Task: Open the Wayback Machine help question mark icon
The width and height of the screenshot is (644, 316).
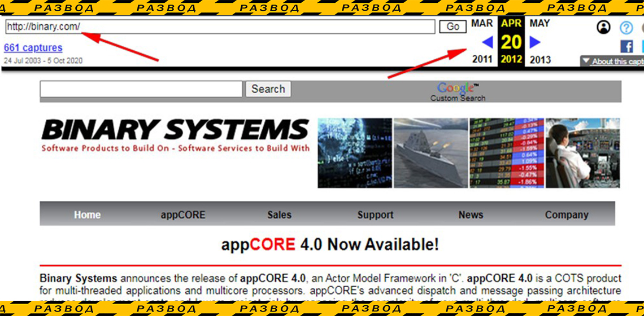Action: (626, 28)
